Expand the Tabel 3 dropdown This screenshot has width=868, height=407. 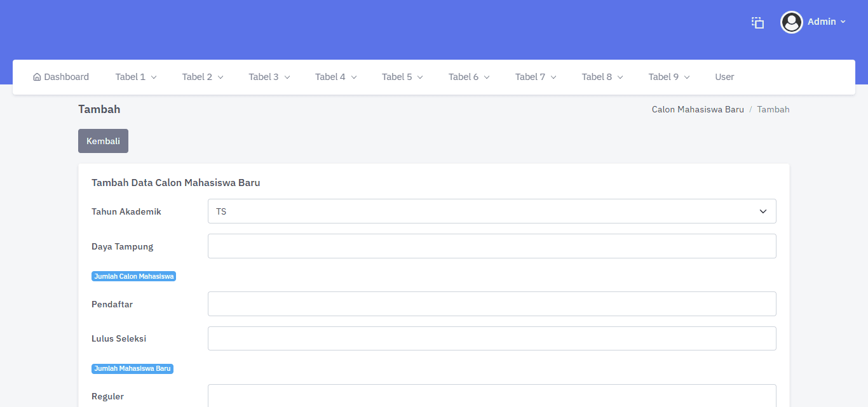click(x=269, y=77)
